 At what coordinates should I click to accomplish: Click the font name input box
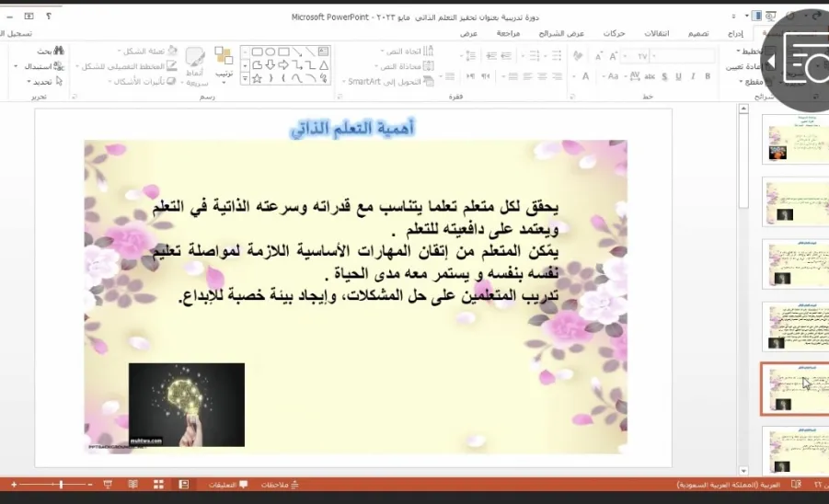pyautogui.click(x=684, y=56)
